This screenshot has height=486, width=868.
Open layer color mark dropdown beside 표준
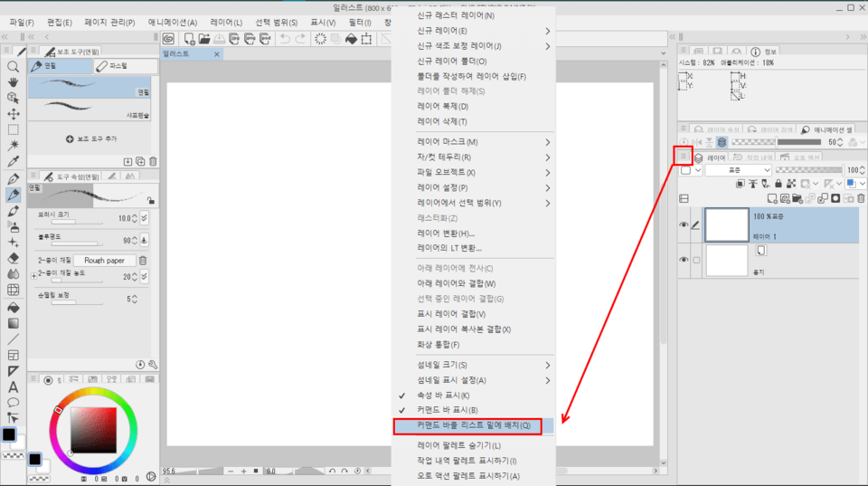[691, 170]
